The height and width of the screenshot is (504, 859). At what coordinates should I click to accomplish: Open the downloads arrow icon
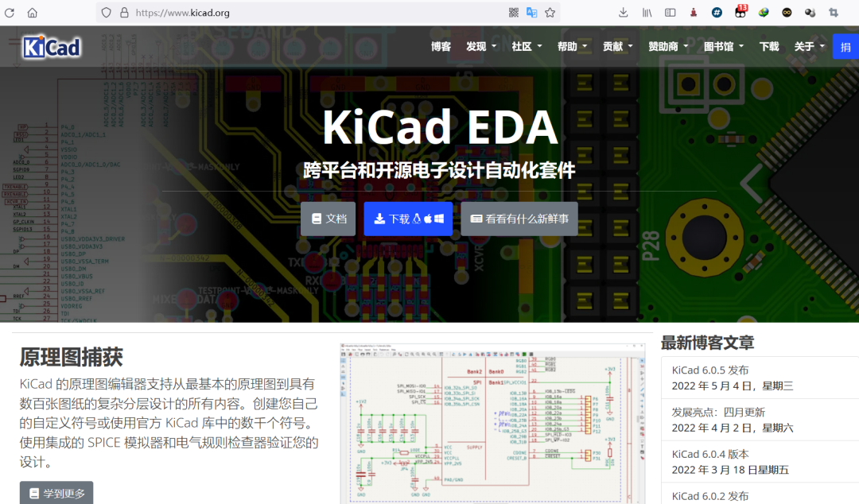[624, 13]
